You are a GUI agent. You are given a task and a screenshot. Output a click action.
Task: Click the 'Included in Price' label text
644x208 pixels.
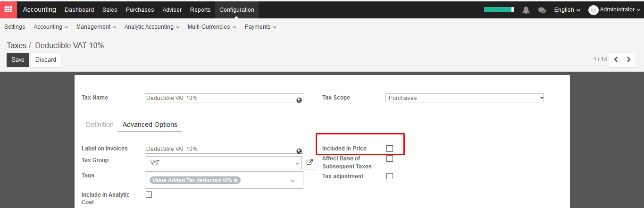344,149
